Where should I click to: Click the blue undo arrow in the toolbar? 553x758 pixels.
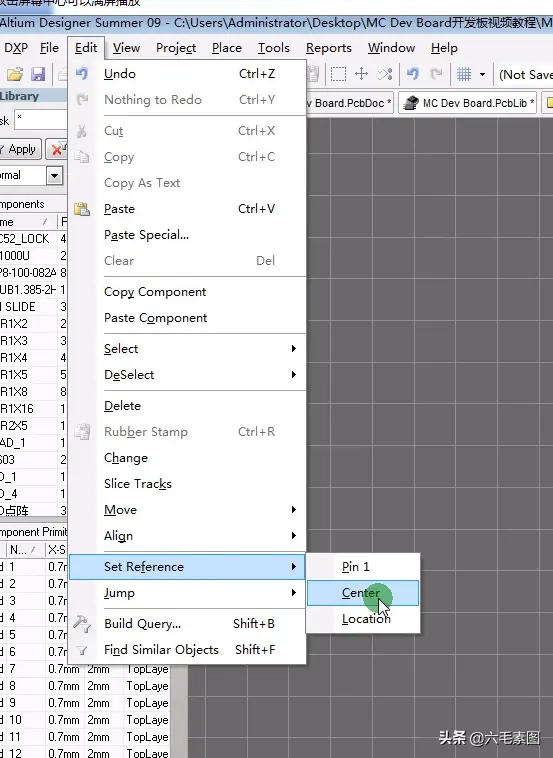pos(413,74)
